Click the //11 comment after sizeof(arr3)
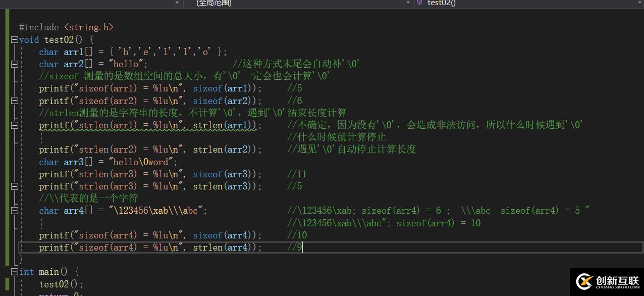Viewport: 644px width, 296px height. (297, 174)
